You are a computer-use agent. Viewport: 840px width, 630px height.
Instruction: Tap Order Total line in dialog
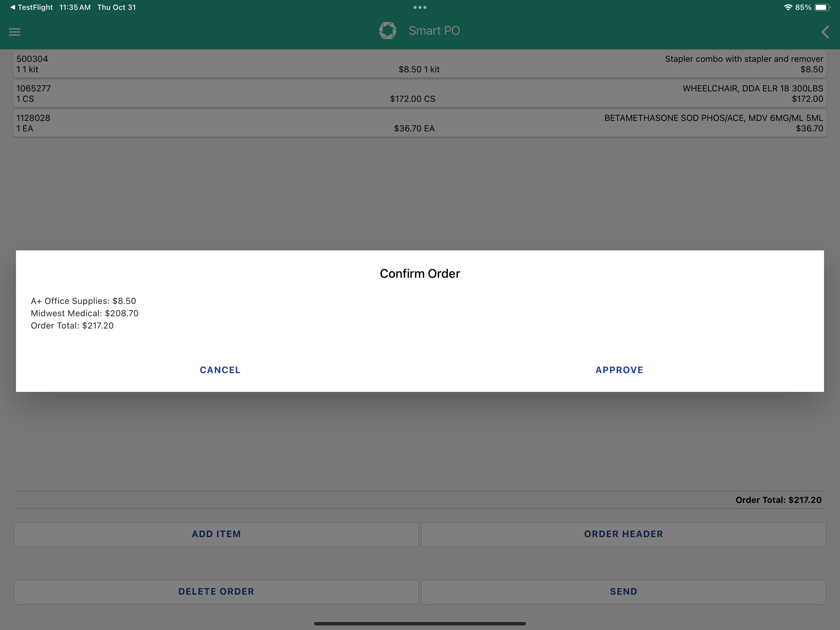coord(72,326)
